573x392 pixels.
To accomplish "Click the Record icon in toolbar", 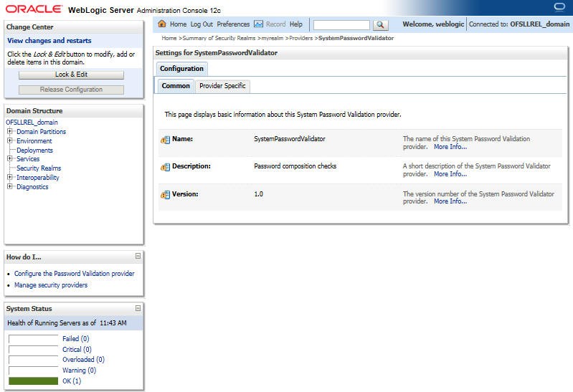I will [x=258, y=24].
